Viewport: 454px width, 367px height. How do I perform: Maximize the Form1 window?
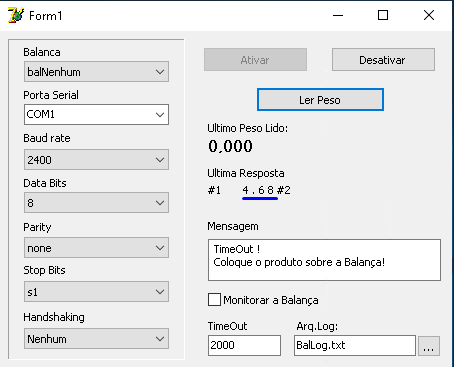coord(383,15)
